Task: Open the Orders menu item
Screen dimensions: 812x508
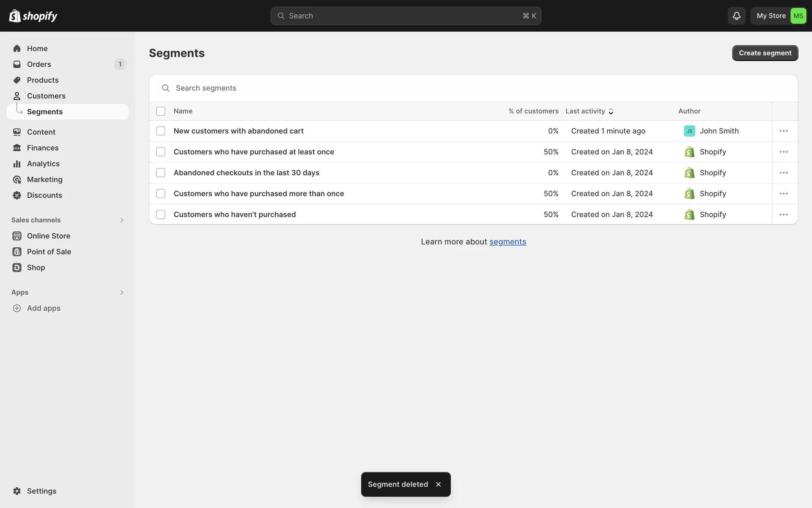Action: 39,64
